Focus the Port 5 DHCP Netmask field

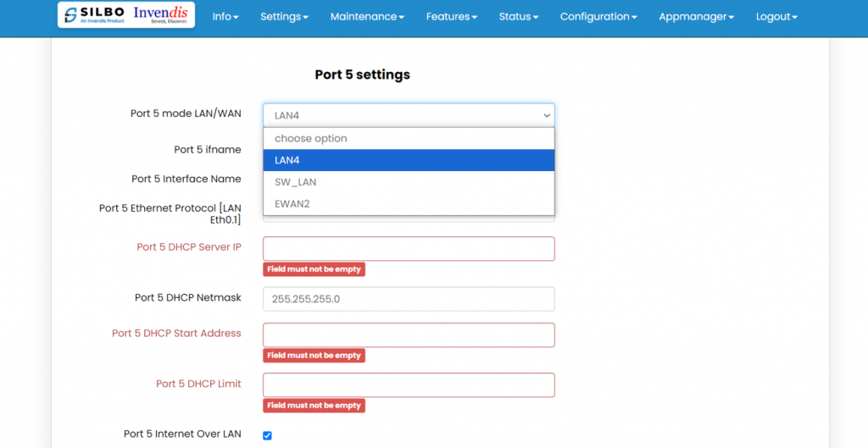tap(408, 299)
